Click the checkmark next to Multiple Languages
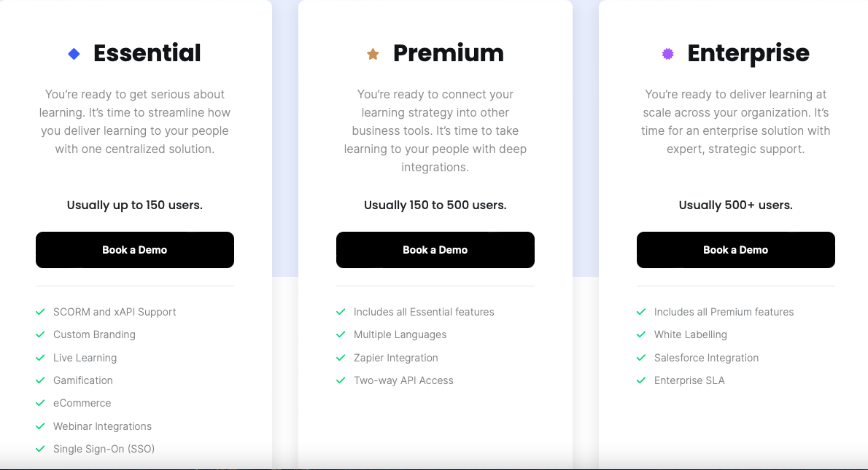The width and height of the screenshot is (868, 470). coord(341,334)
